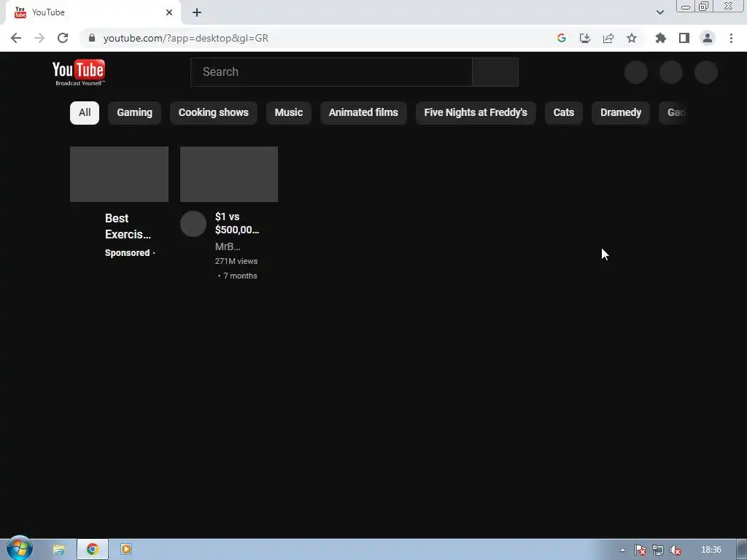Open the network status tray icon
Screen dimensions: 747x560
[x=658, y=550]
